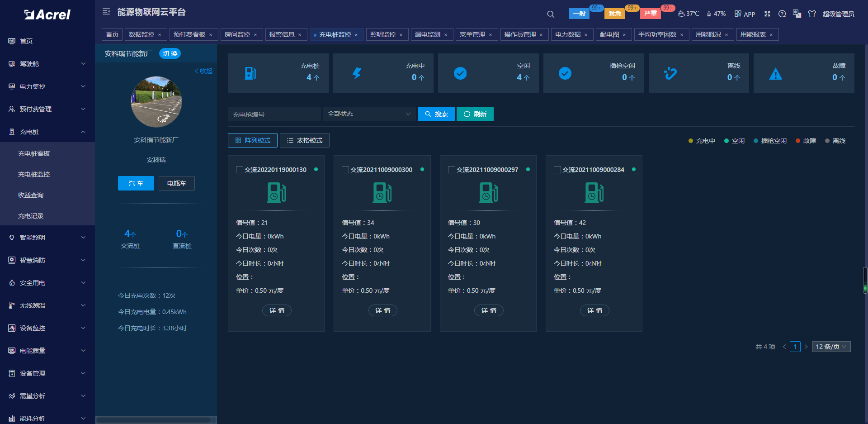Tick the checkbox on 交流20211009000297

451,170
